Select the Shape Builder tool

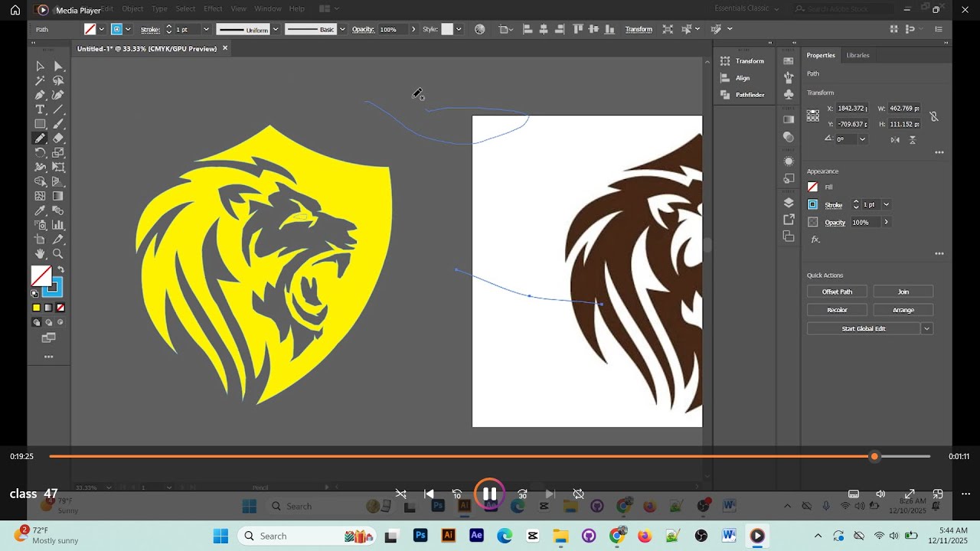[40, 182]
